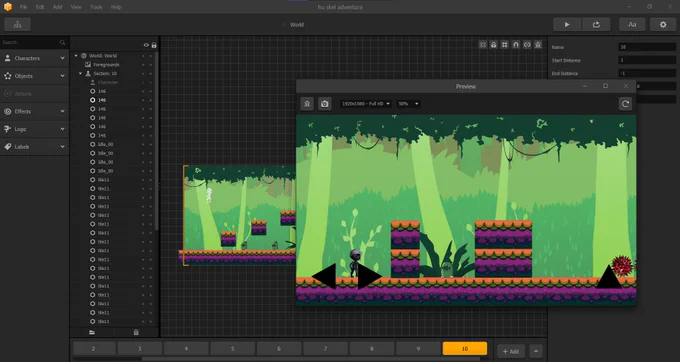Open the File menu
680x362 pixels.
coord(23,7)
